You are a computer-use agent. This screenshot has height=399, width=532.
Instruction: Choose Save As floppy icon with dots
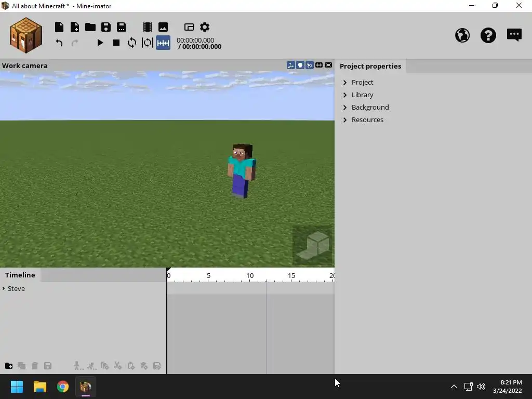122,27
